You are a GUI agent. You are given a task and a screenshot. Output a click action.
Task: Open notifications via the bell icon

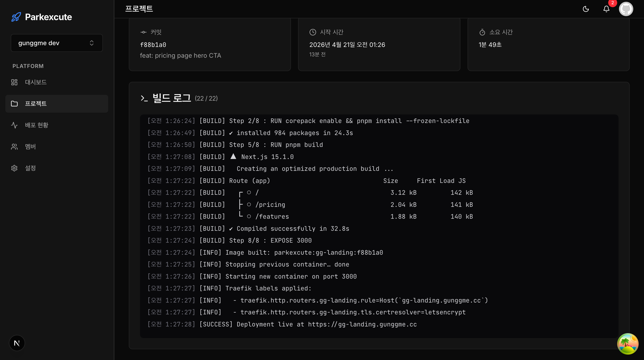(606, 9)
